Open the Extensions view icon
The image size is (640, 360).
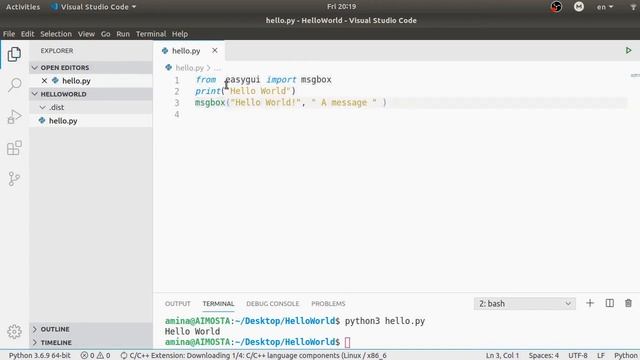point(14,148)
